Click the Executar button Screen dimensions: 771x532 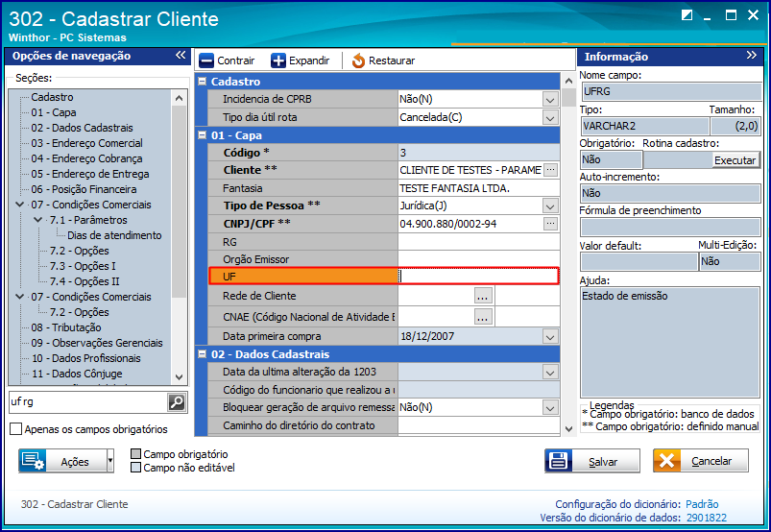click(735, 160)
